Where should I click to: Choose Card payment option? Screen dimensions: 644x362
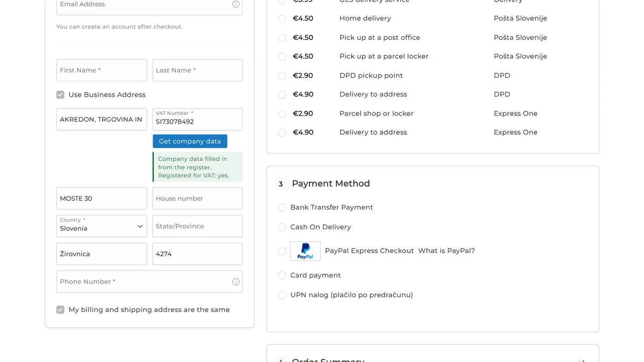point(282,275)
